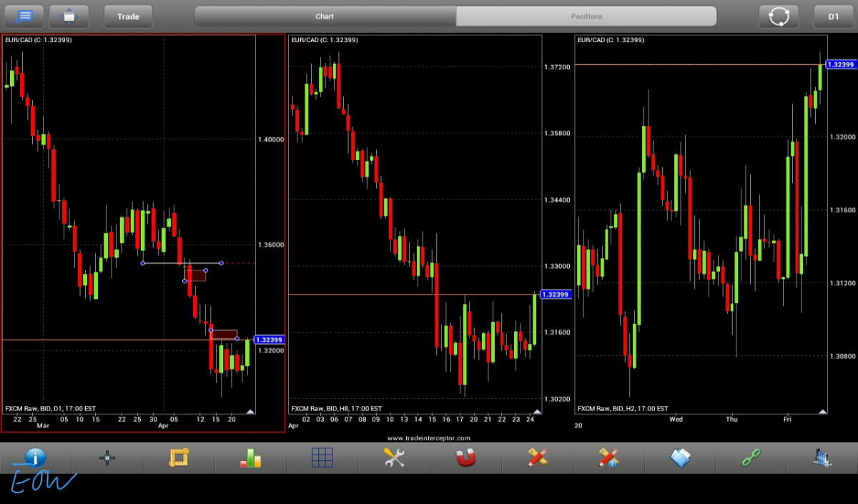Select the lower red rectangle drawing on D1 chart
The height and width of the screenshot is (504, 858).
224,334
